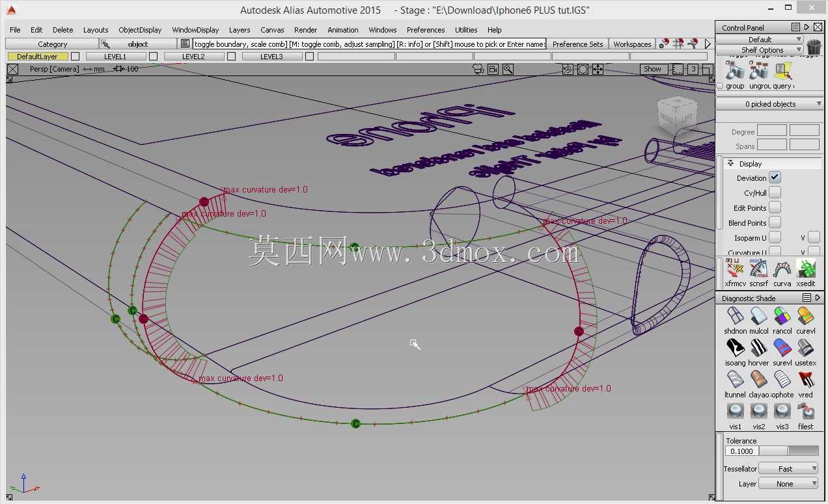Click the usetex texture shade icon

(x=806, y=348)
